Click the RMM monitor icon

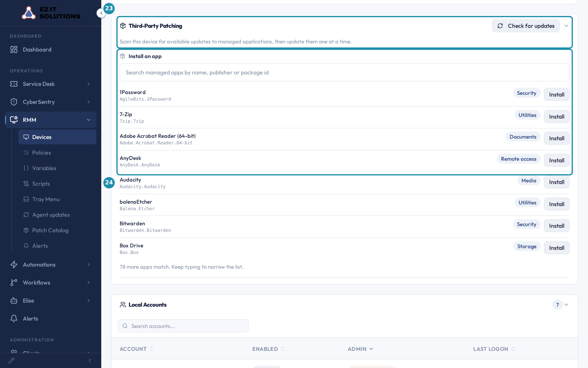(14, 120)
